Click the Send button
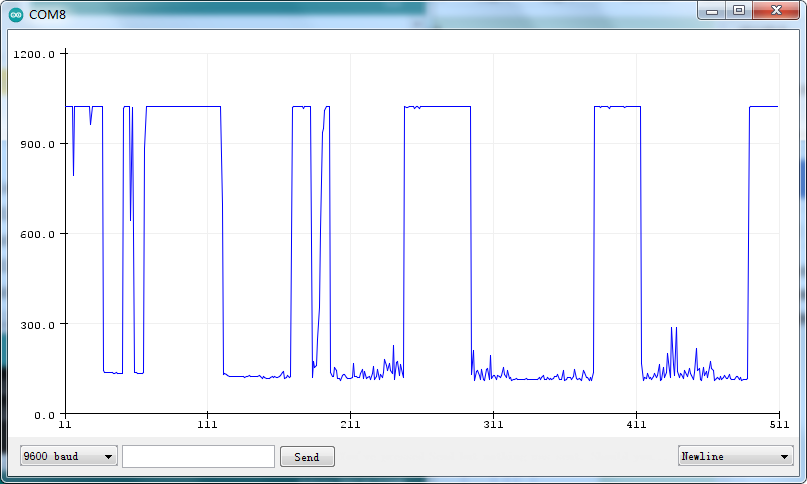Screen dimensions: 807x484 click(307, 457)
